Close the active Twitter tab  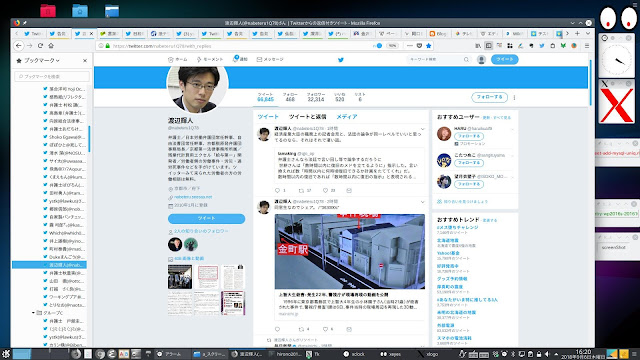(x=91, y=33)
